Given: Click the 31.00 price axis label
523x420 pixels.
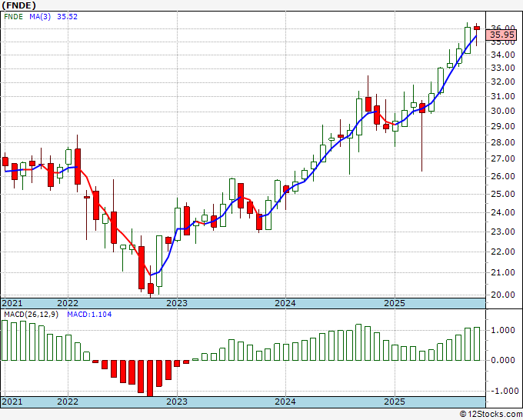Looking at the screenshot, I should pos(503,96).
